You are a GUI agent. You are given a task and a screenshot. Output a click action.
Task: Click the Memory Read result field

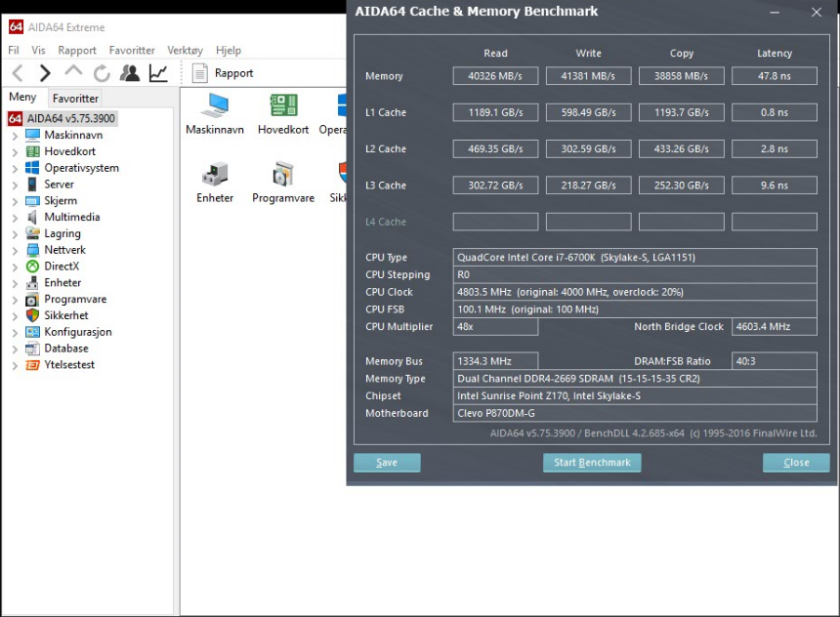coord(495,76)
